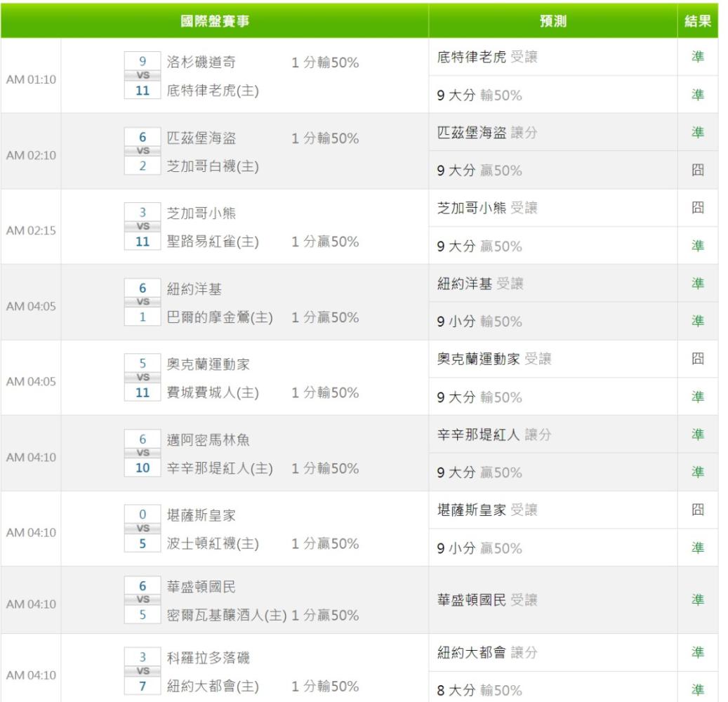Click result 準 beside 華盛頓國民 受讓
Viewport: 728px width, 702px height.
tap(697, 600)
